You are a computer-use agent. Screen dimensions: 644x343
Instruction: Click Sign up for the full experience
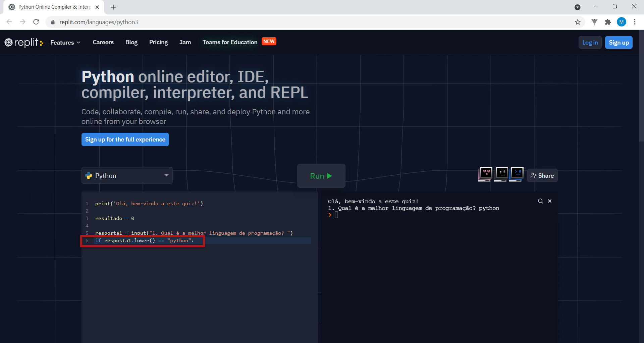125,139
